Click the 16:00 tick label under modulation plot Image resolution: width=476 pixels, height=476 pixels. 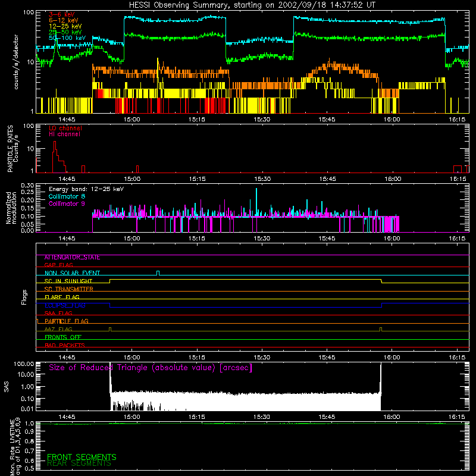(392, 239)
